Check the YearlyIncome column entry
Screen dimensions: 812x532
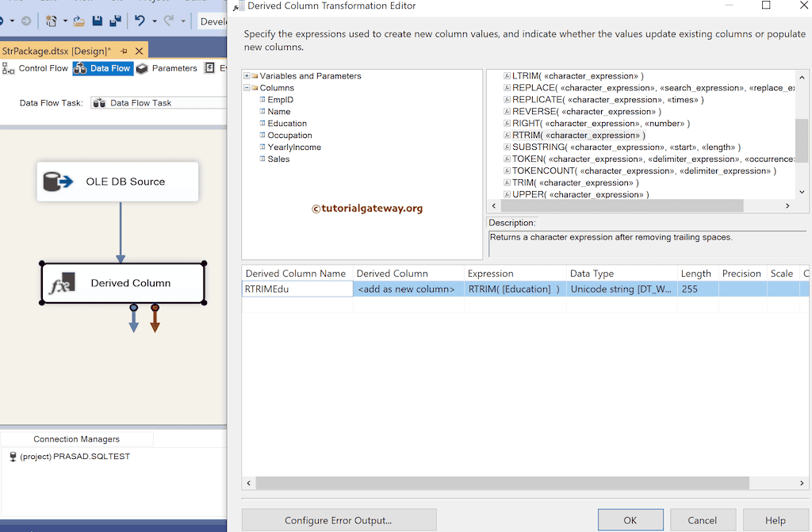[262, 147]
